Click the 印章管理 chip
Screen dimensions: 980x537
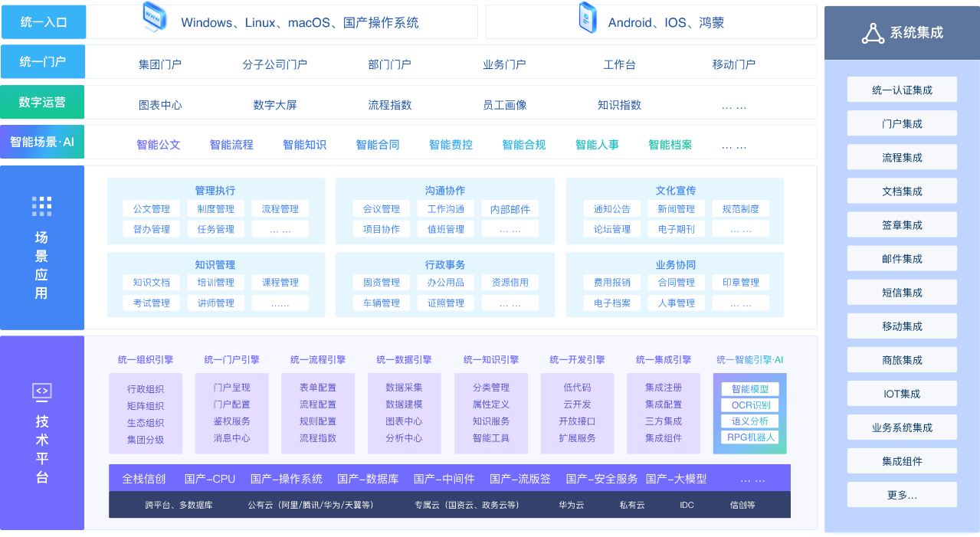click(740, 282)
